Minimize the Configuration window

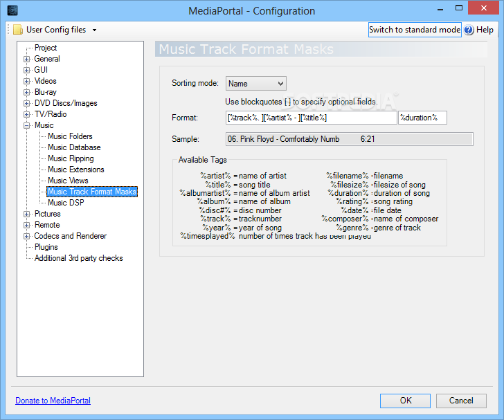(x=440, y=9)
